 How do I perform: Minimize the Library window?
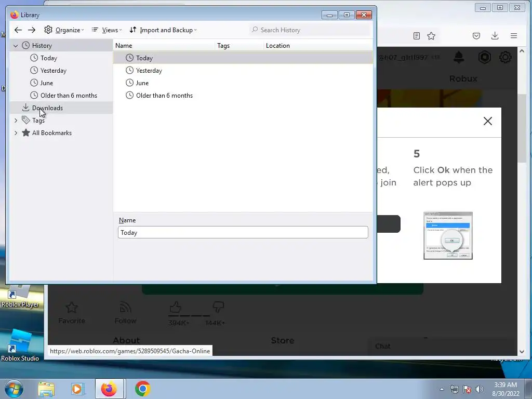click(329, 15)
